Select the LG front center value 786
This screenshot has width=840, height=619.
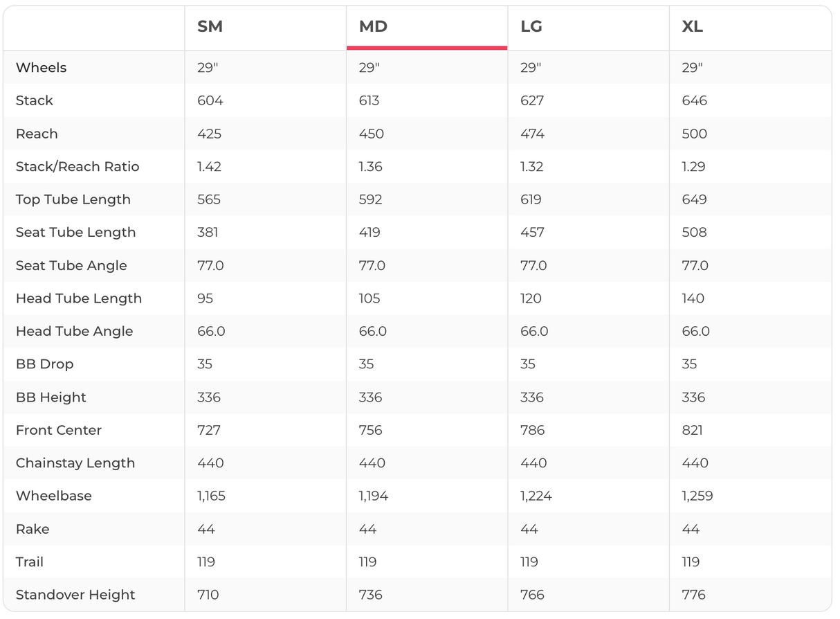tap(533, 431)
